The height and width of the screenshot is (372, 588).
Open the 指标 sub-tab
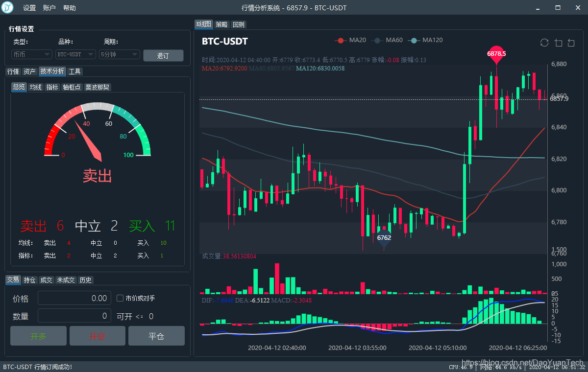click(52, 87)
